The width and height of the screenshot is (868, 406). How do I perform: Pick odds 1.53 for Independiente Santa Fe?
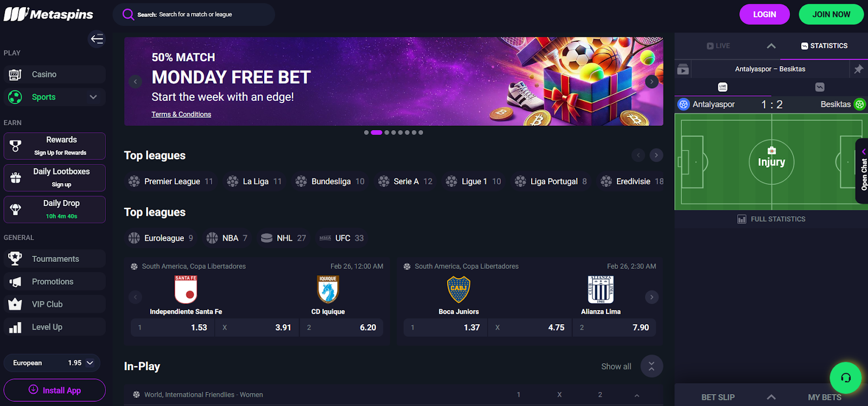pyautogui.click(x=173, y=327)
